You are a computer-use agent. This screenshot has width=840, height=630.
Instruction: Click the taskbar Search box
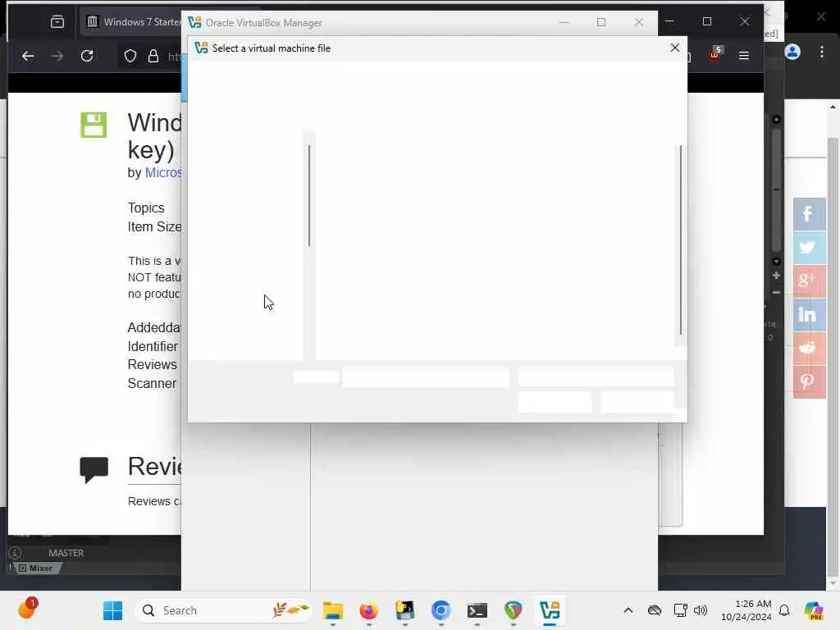point(223,610)
